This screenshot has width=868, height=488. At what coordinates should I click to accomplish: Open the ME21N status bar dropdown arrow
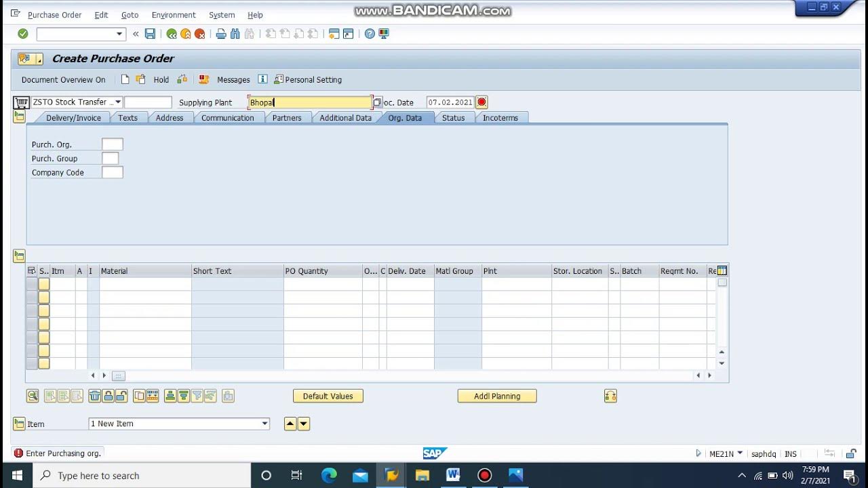[740, 453]
